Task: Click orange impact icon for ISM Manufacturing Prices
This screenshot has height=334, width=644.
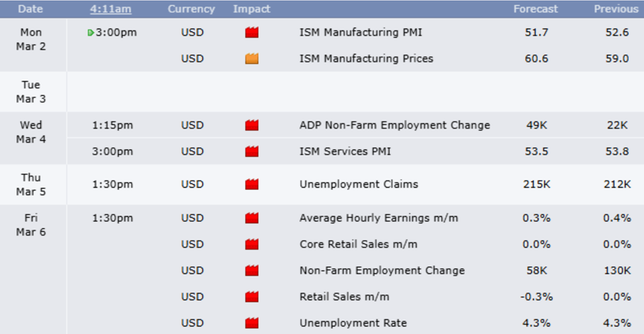Action: (x=252, y=59)
